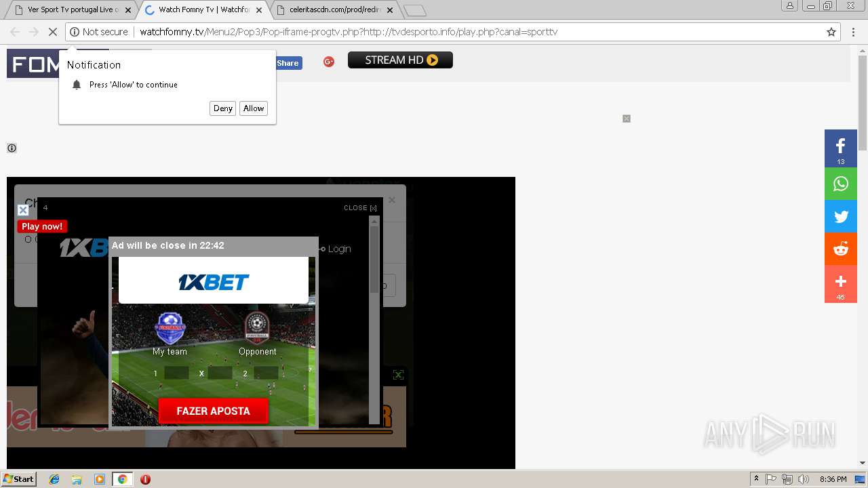Open the red Opera taskbar icon

pyautogui.click(x=145, y=479)
